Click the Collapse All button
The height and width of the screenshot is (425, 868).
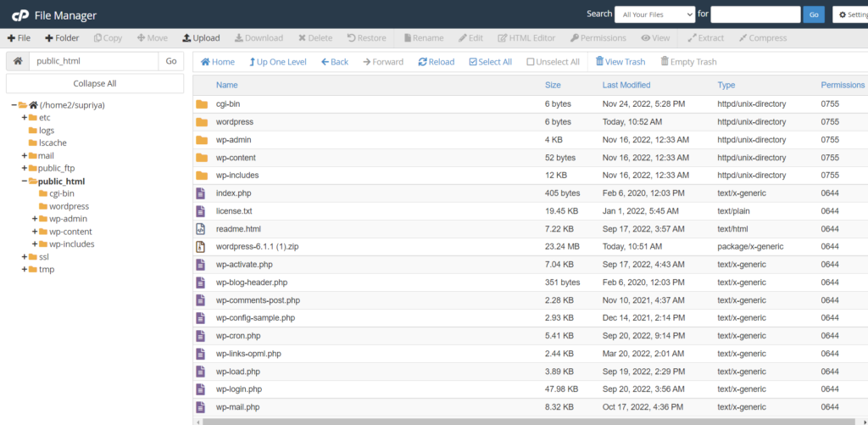coord(95,84)
